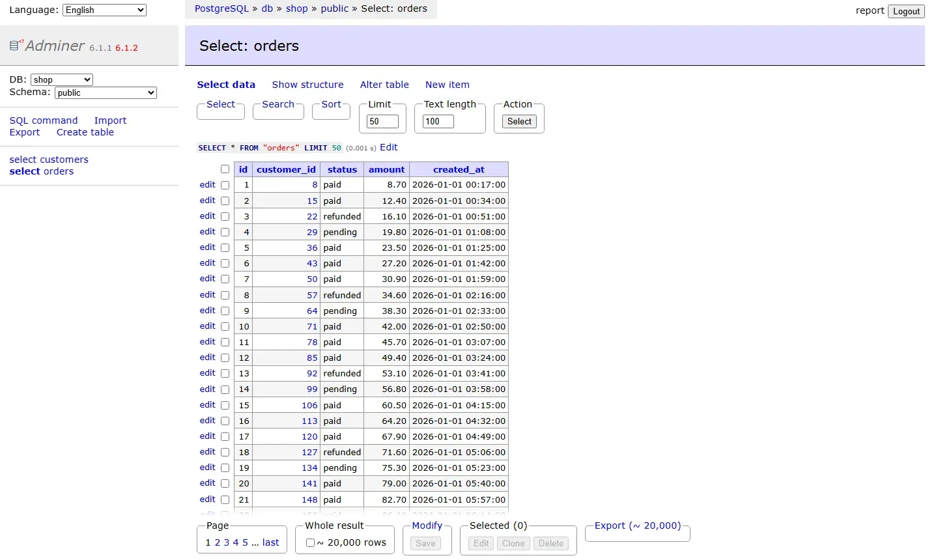Go to page 2 of results
The height and width of the screenshot is (560, 938).
pos(218,542)
